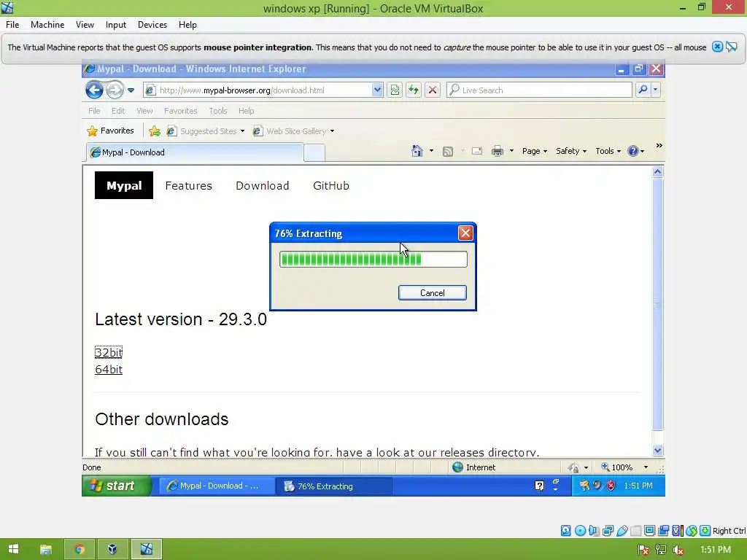Click the 64bit download link
This screenshot has height=560, width=747.
click(109, 370)
